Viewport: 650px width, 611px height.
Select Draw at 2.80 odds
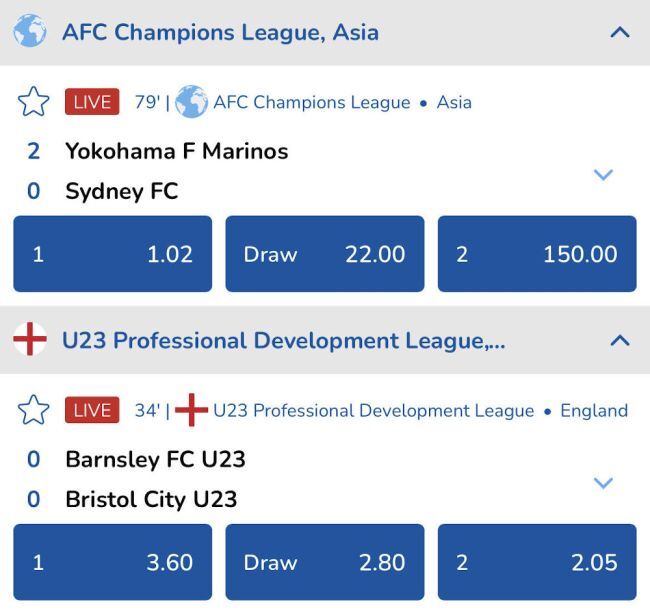coord(324,562)
